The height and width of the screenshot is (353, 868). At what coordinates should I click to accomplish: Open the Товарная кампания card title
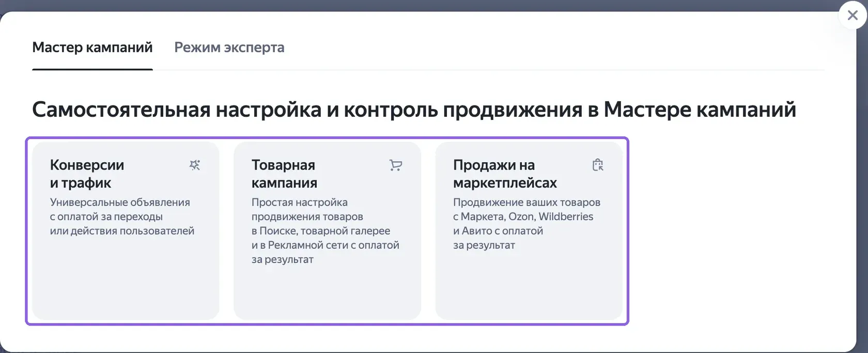(284, 174)
